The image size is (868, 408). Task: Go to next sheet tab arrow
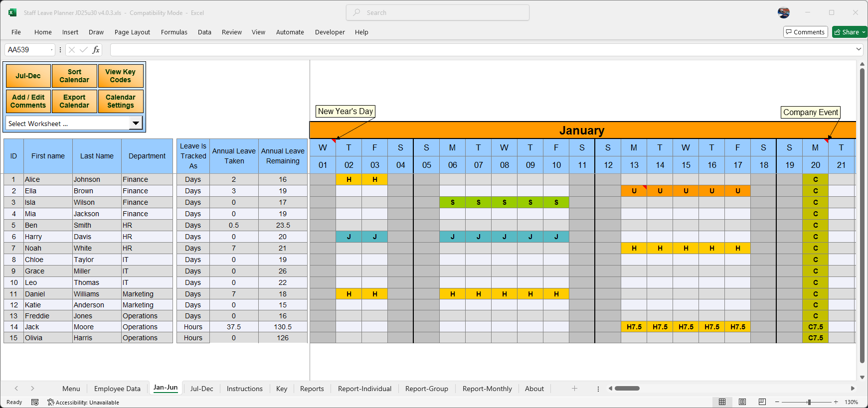tap(32, 389)
